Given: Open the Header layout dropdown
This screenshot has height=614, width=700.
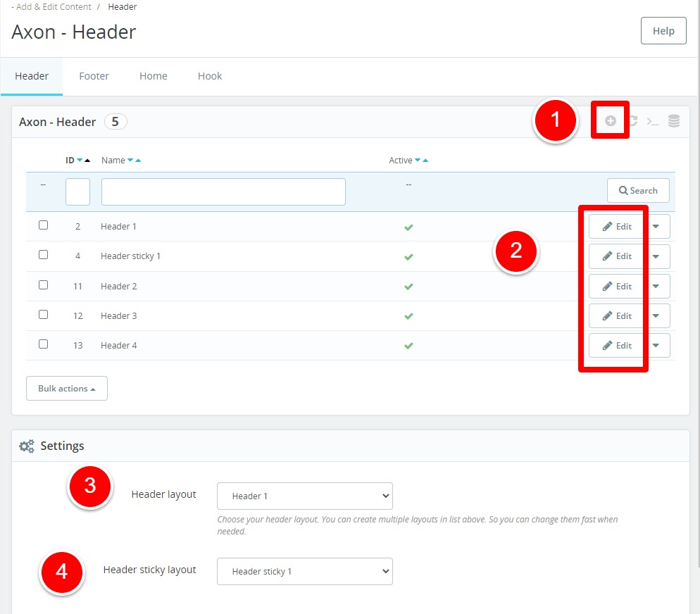Looking at the screenshot, I should click(x=304, y=496).
